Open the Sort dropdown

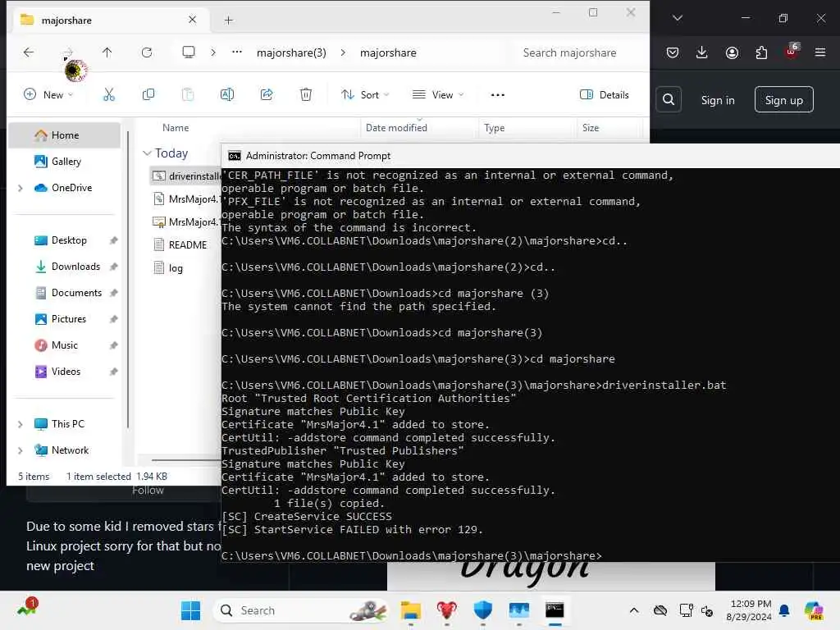(365, 95)
